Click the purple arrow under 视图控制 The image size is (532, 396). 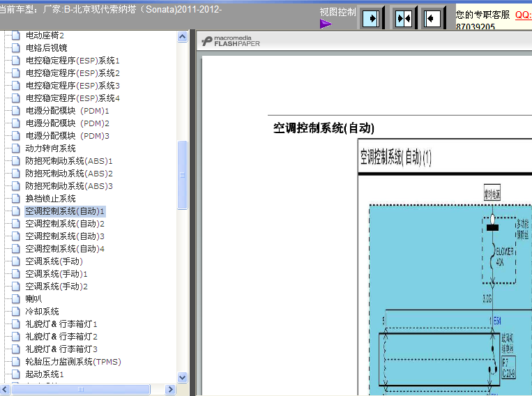coord(326,24)
